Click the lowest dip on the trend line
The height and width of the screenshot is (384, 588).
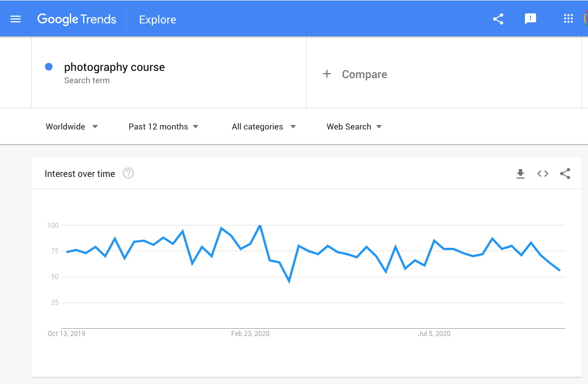(x=289, y=281)
